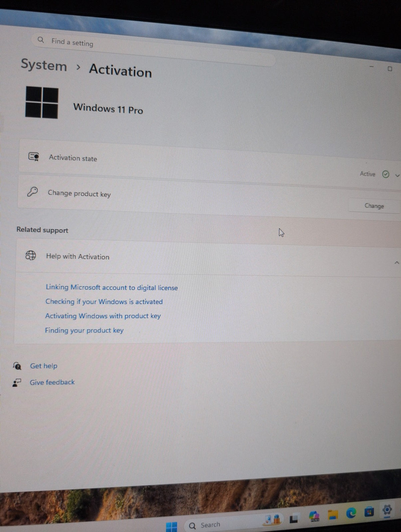Open Task View from the taskbar
Viewport: 401px width, 532px height.
(293, 518)
